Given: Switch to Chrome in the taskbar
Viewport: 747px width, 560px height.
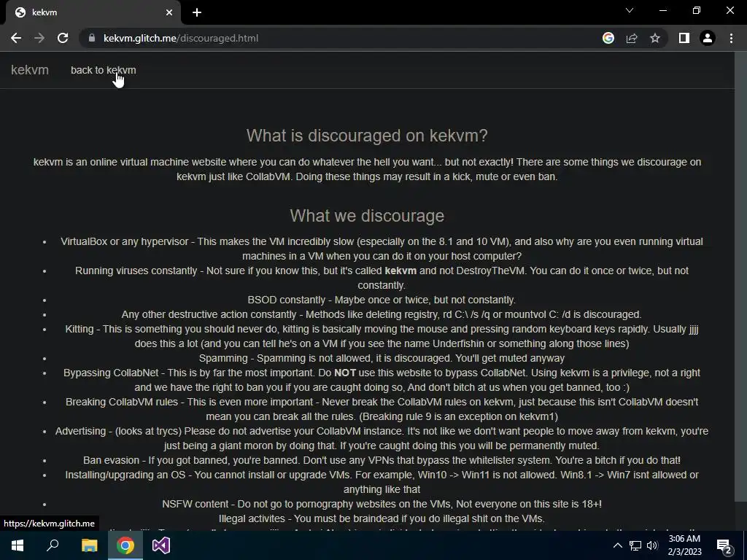Looking at the screenshot, I should [x=125, y=545].
